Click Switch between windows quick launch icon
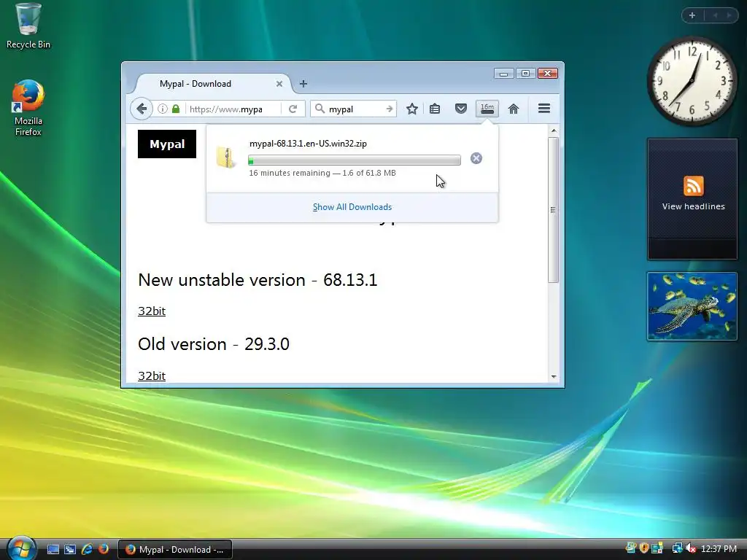Screen dimensions: 747x560 70,550
